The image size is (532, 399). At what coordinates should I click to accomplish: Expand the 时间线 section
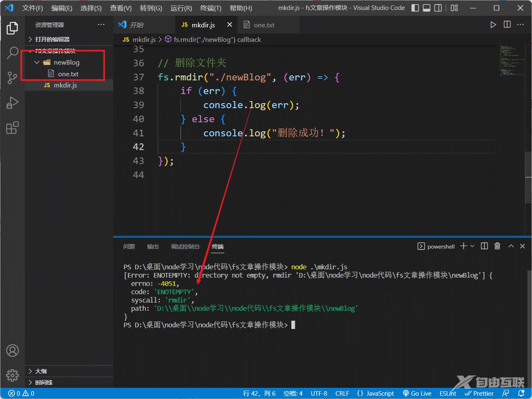click(x=69, y=382)
